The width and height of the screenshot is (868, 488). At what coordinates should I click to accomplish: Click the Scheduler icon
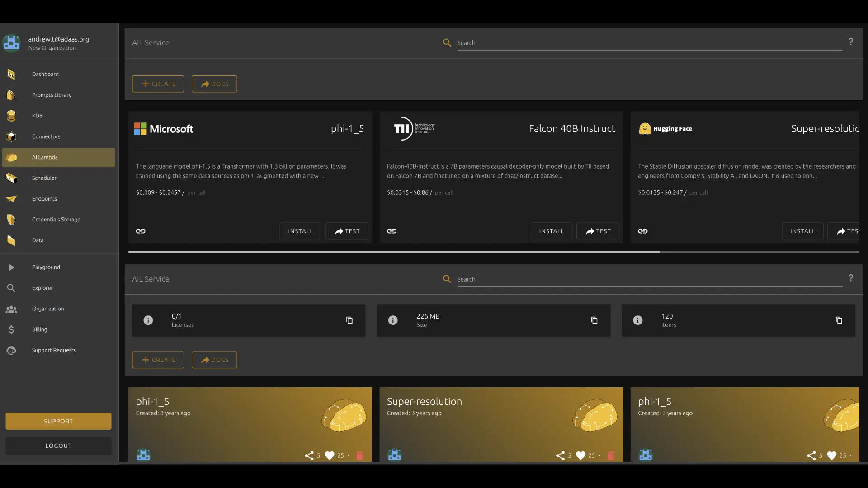11,178
